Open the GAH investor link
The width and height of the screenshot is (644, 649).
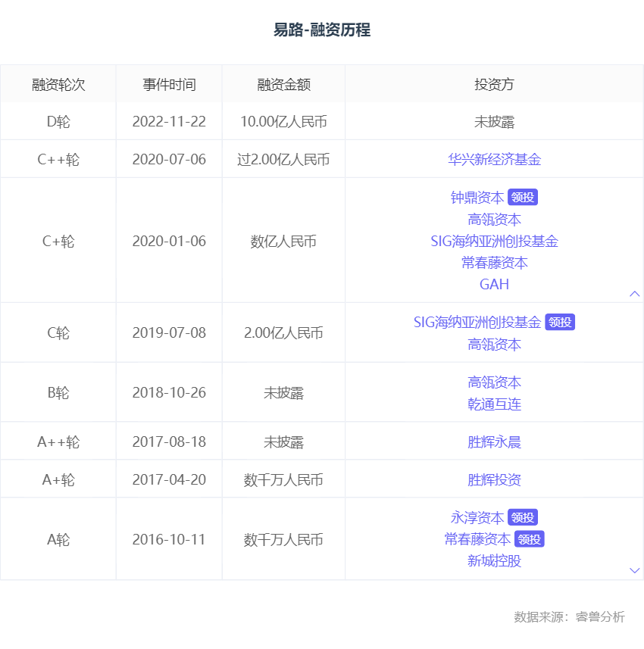494,284
